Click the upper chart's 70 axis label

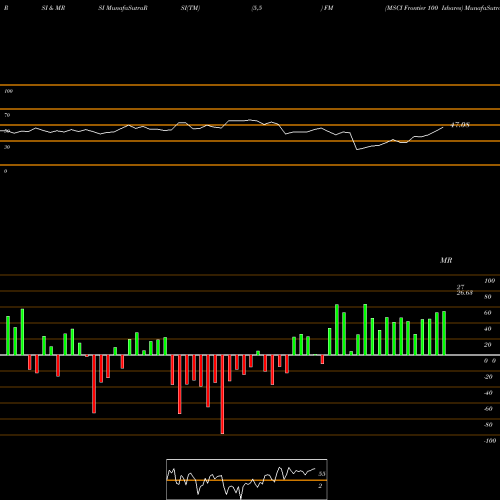(x=7, y=115)
